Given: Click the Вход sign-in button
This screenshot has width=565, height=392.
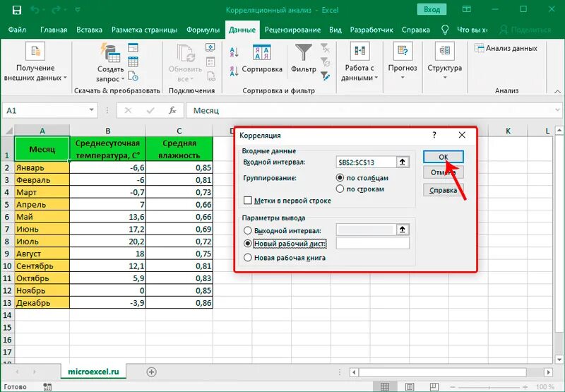Looking at the screenshot, I should click(x=432, y=10).
